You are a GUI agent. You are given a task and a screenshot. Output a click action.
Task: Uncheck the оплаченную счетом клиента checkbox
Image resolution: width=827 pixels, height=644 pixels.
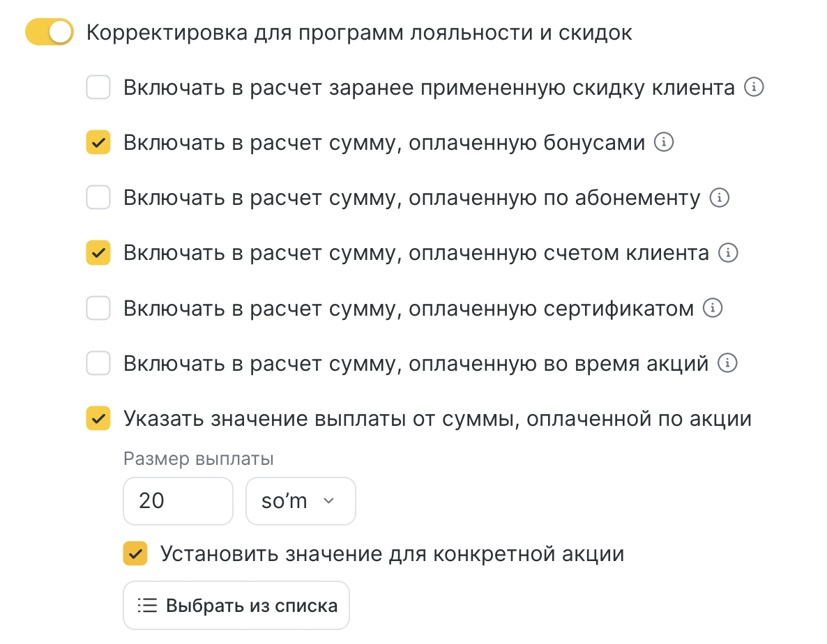click(x=98, y=253)
